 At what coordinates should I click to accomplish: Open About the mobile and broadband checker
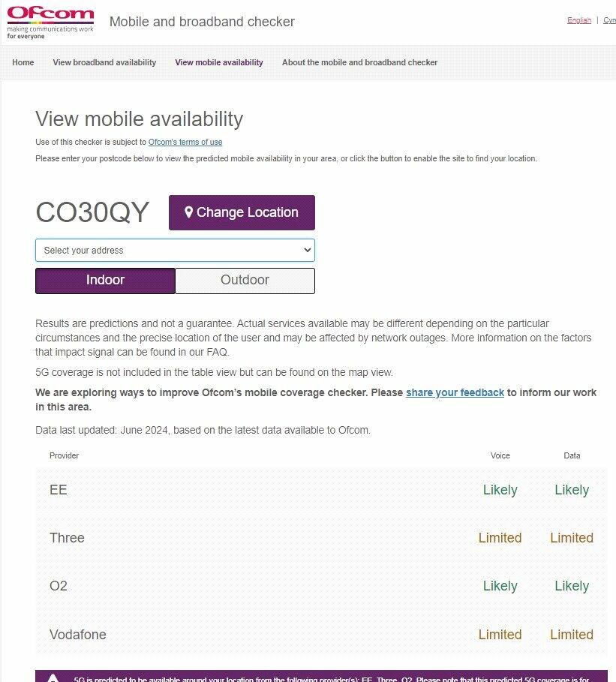359,62
